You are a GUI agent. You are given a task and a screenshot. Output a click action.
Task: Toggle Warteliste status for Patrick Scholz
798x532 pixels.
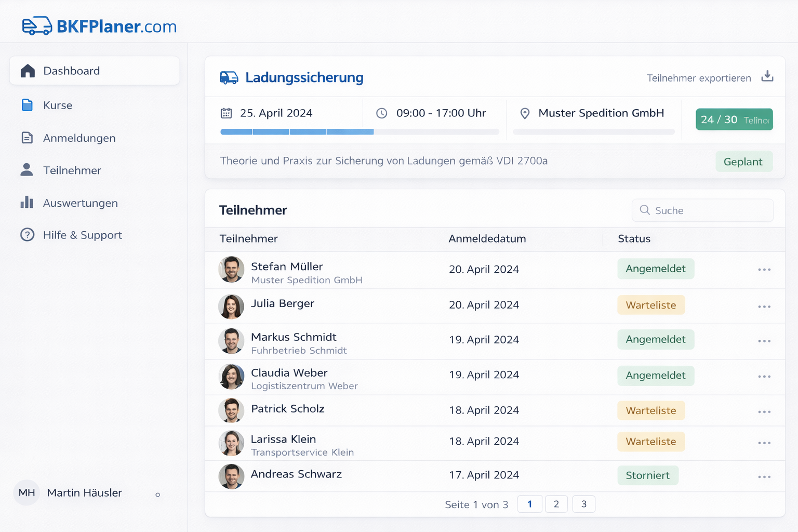pos(651,410)
